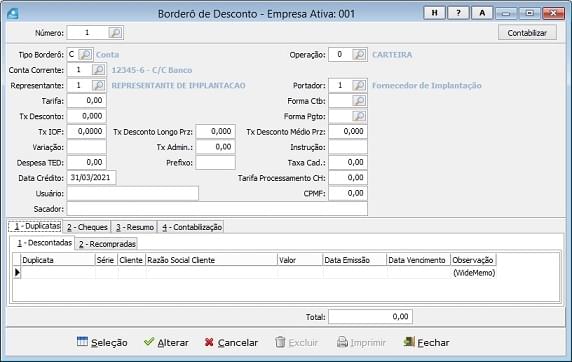The image size is (572, 362).
Task: Click the CPMF value field
Action: point(348,193)
